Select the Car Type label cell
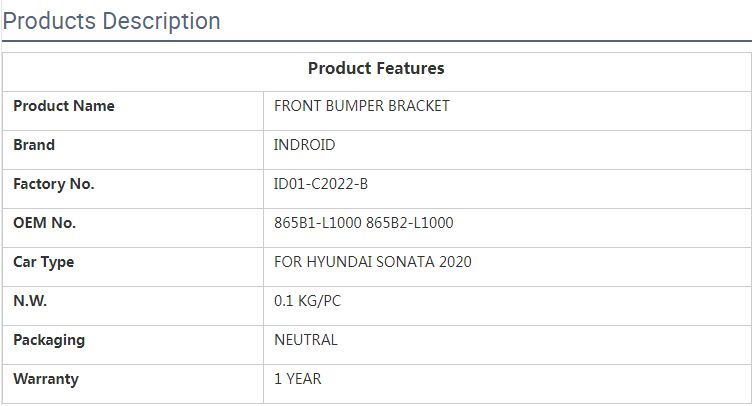This screenshot has width=754, height=406. (x=44, y=262)
